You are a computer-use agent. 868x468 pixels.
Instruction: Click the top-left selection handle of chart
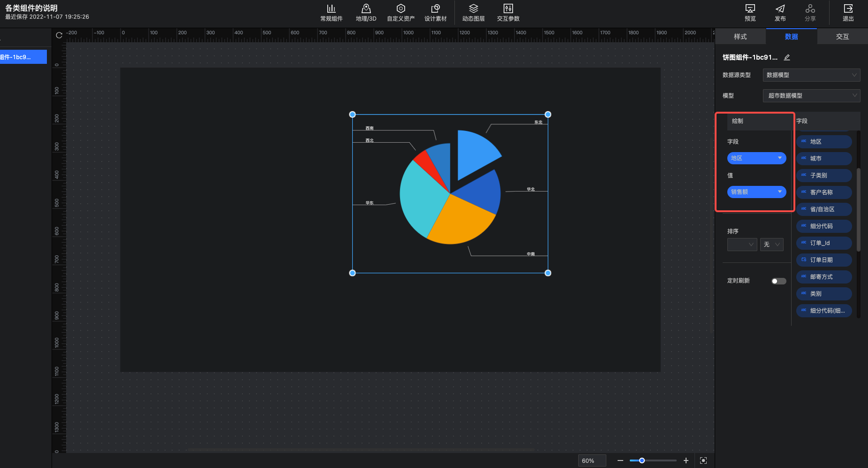tap(353, 115)
